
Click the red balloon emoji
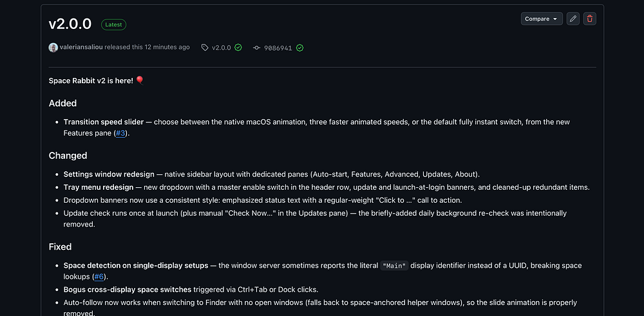point(140,80)
